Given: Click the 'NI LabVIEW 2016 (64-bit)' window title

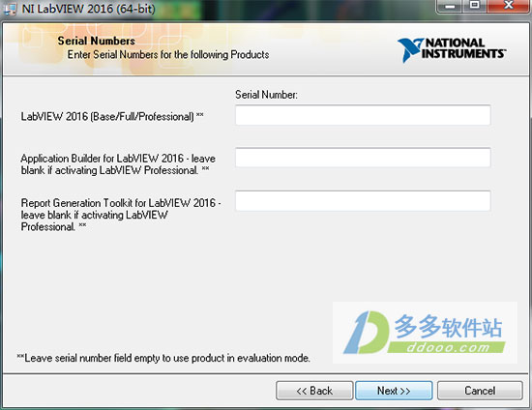Looking at the screenshot, I should pyautogui.click(x=89, y=9).
